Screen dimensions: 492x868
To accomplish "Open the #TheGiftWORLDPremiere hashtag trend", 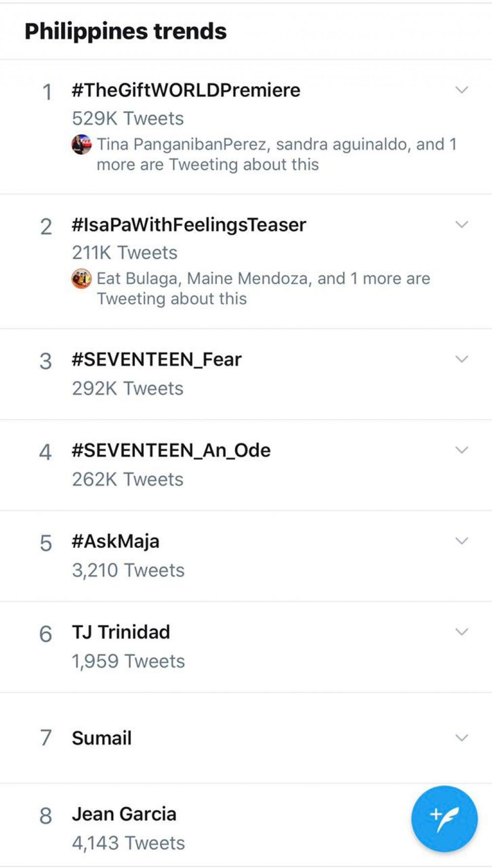I will click(186, 90).
